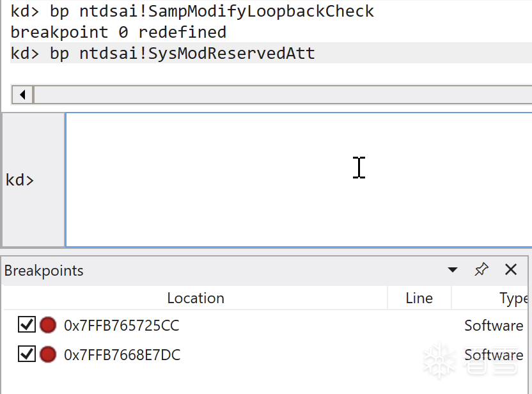The image size is (532, 394).
Task: Click the horizontal scrollbar track in command output
Action: [283, 95]
